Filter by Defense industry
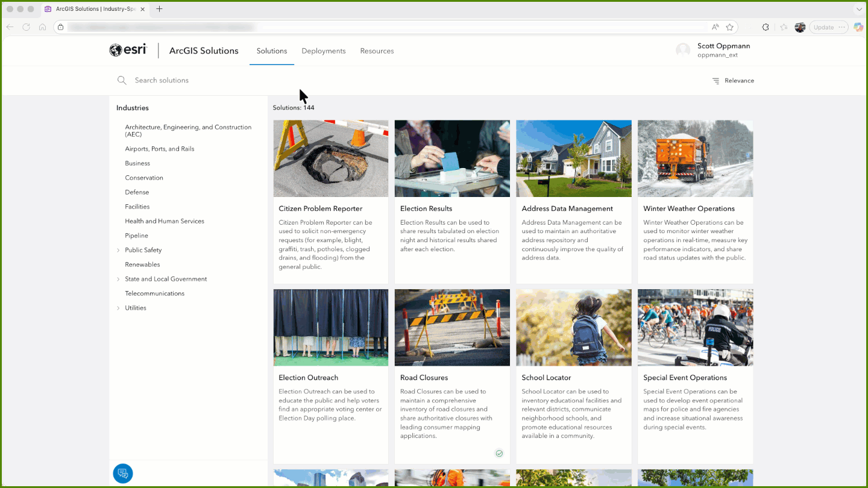 [x=137, y=192]
